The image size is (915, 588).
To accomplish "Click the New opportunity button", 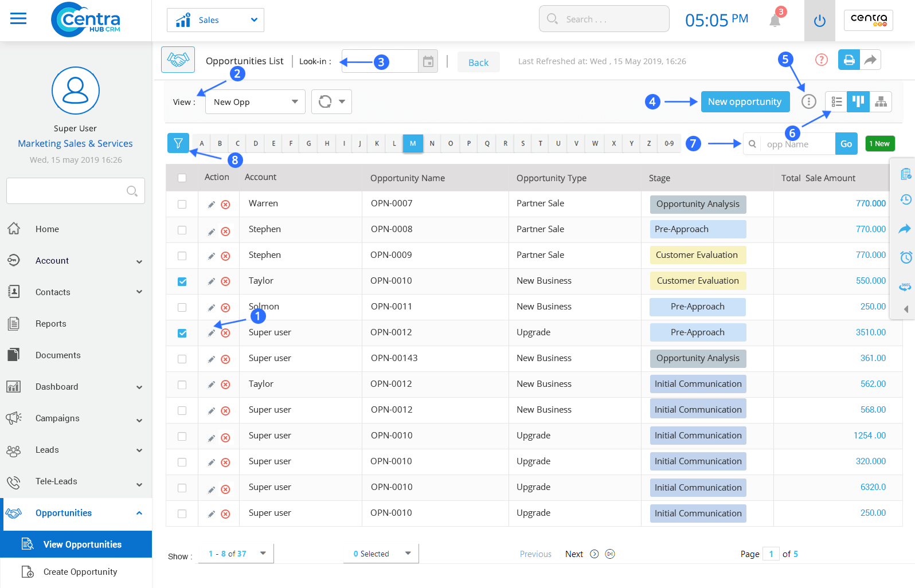I will click(744, 102).
